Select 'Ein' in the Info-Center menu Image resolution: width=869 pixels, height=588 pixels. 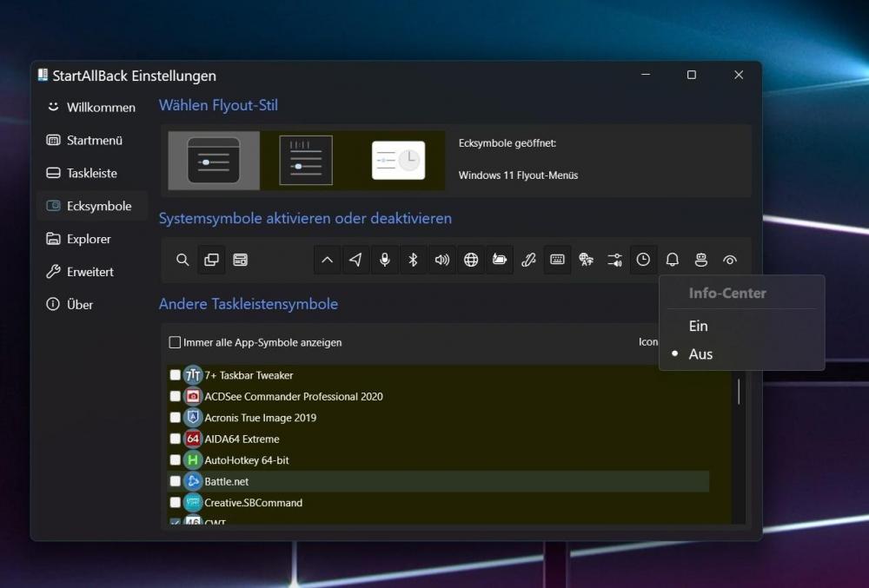[698, 326]
